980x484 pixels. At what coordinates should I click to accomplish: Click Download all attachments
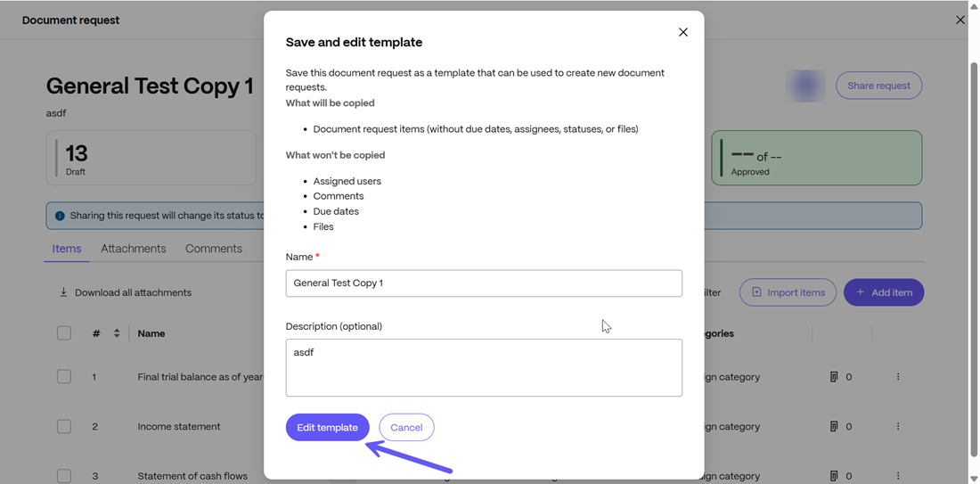[x=125, y=292]
